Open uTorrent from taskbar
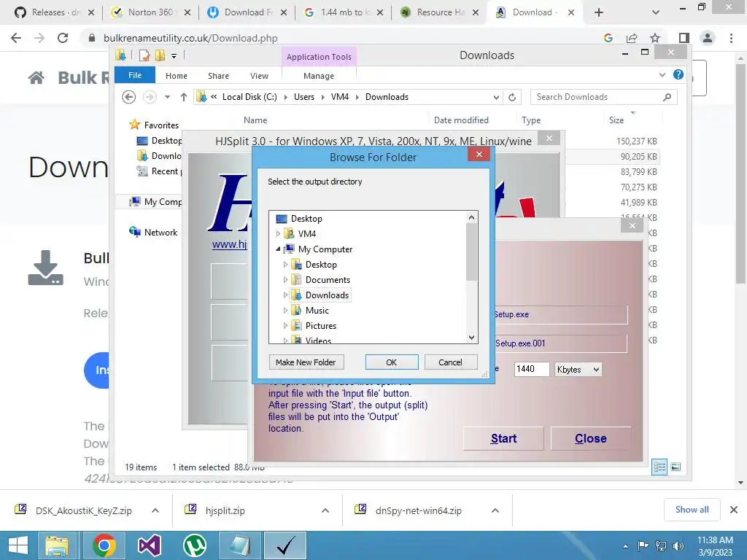 (x=195, y=545)
